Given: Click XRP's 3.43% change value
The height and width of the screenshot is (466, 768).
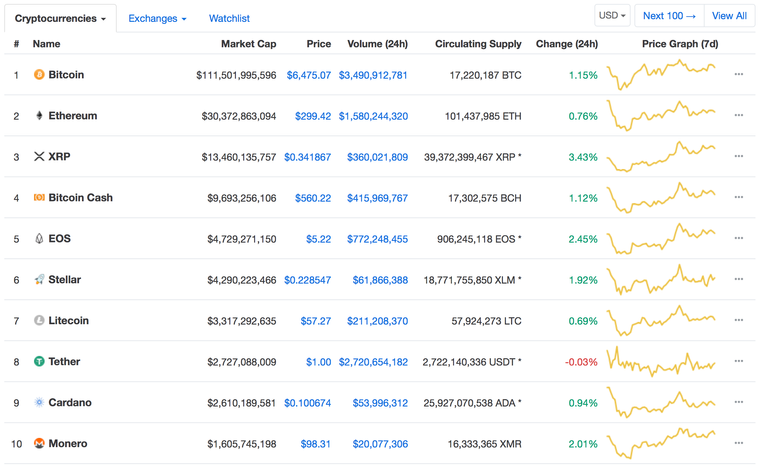Looking at the screenshot, I should coord(583,157).
